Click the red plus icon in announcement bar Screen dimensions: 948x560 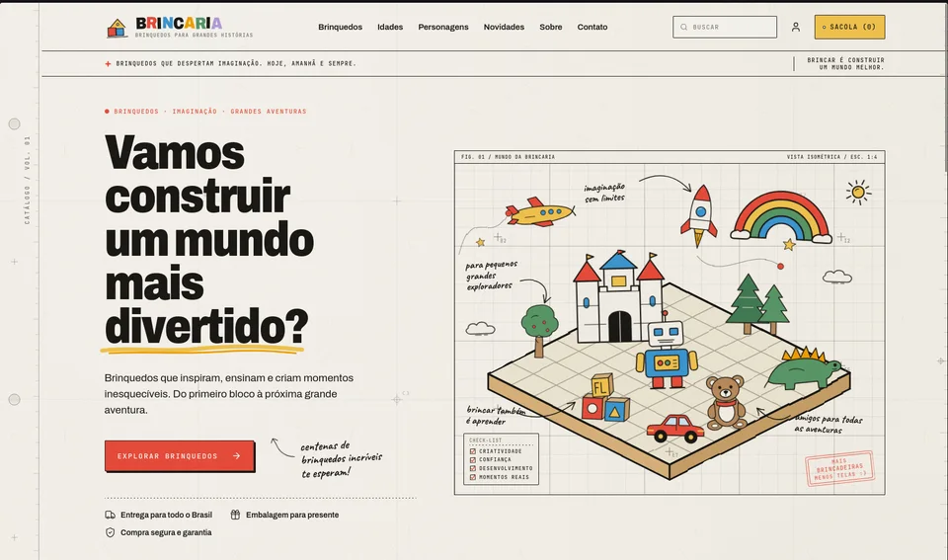tap(108, 63)
